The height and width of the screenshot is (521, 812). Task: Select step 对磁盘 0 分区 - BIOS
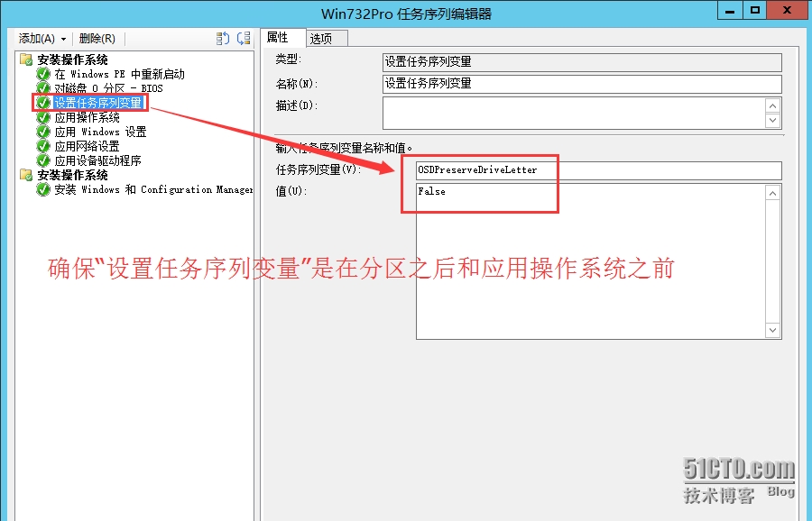(108, 88)
